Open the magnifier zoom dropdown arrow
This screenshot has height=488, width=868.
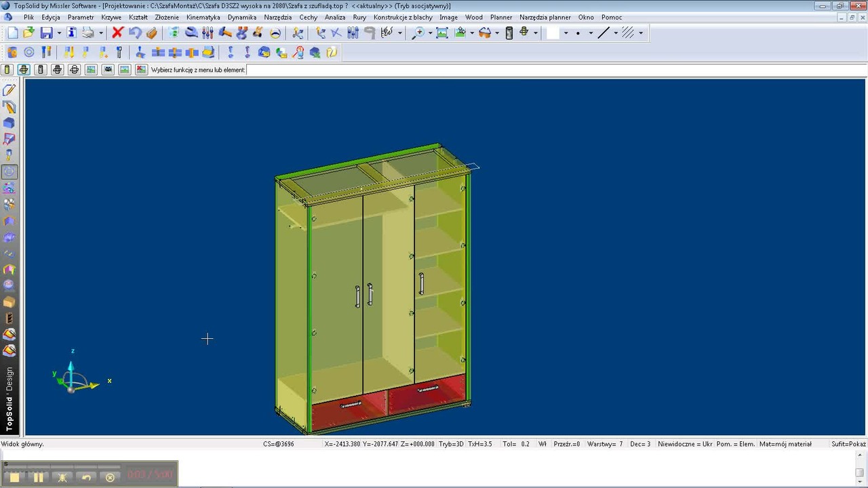[x=430, y=33]
